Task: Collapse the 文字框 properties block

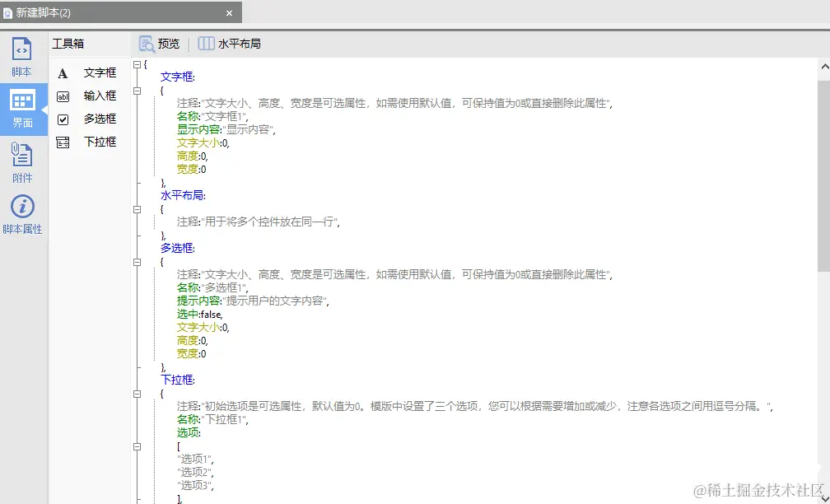Action: tap(137, 90)
